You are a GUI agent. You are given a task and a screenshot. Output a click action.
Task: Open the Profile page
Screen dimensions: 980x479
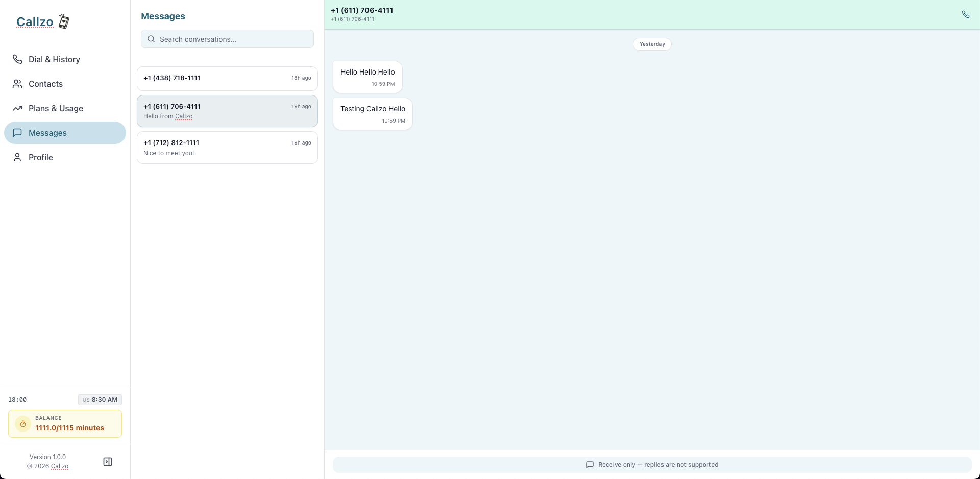click(x=65, y=157)
